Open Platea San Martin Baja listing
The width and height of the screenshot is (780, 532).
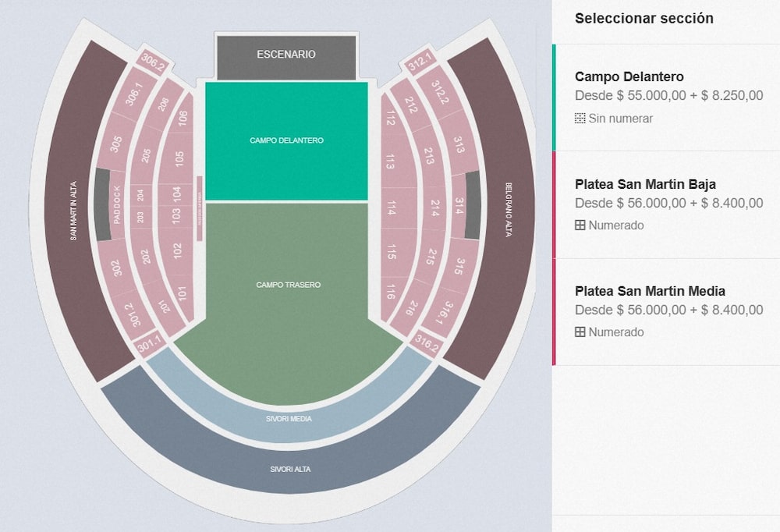click(645, 185)
